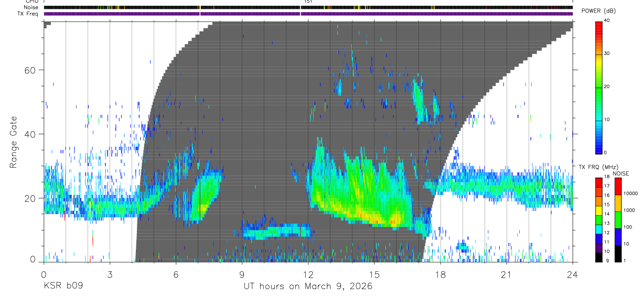Click the 18 tick on UT hours axis
Viewport: 644px width, 297px height.
[x=441, y=275]
